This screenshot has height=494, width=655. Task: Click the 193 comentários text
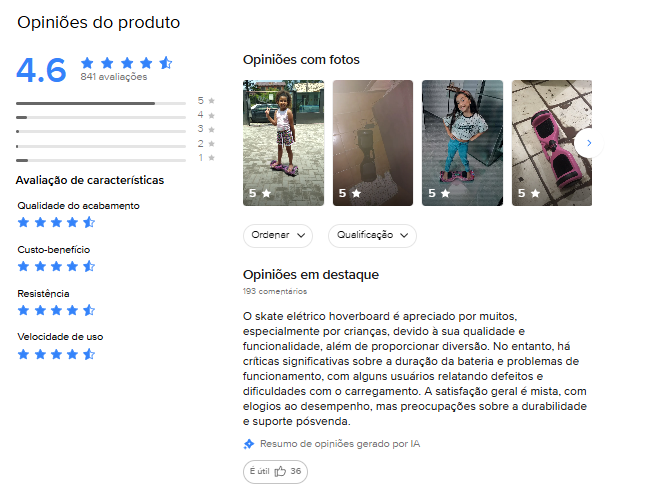[x=275, y=291]
